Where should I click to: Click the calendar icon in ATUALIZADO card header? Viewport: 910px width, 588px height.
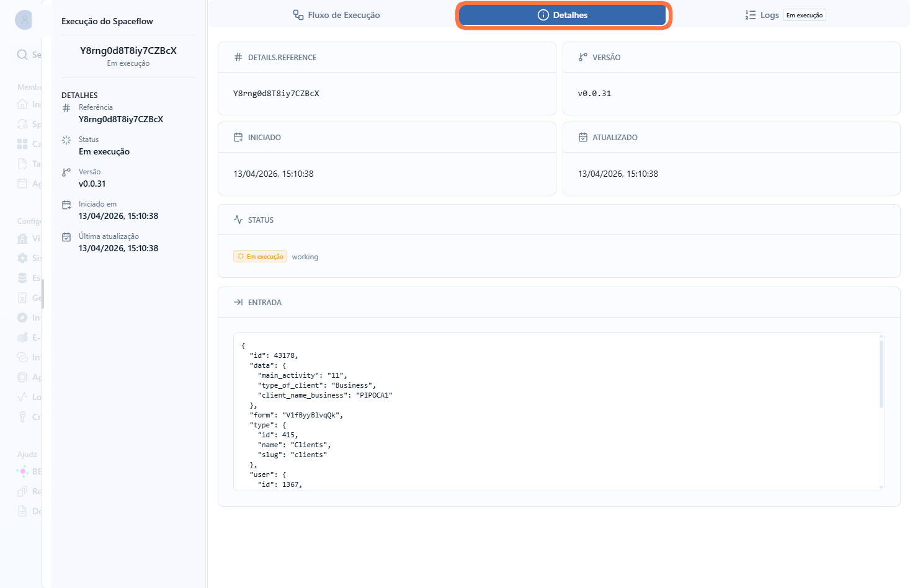coord(582,137)
